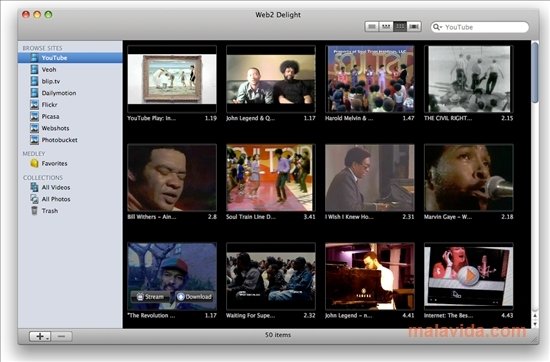Image resolution: width=550 pixels, height=362 pixels.
Task: Click the YouTube search field
Action: [x=479, y=27]
